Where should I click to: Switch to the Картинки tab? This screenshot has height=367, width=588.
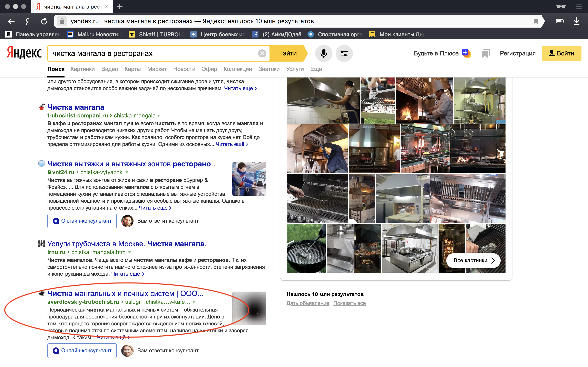coord(82,69)
